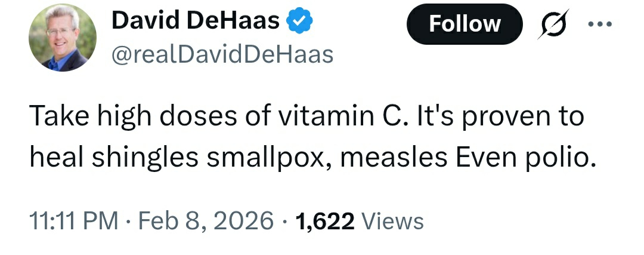The image size is (644, 255).
Task: Click the word "Take" starting the tweet
Action: [55, 116]
